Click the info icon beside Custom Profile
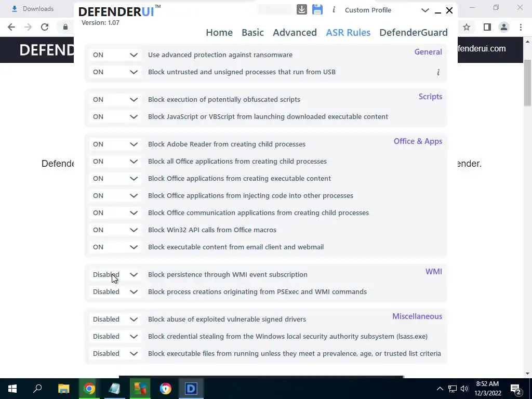Screen dimensions: 532x399 [334, 10]
